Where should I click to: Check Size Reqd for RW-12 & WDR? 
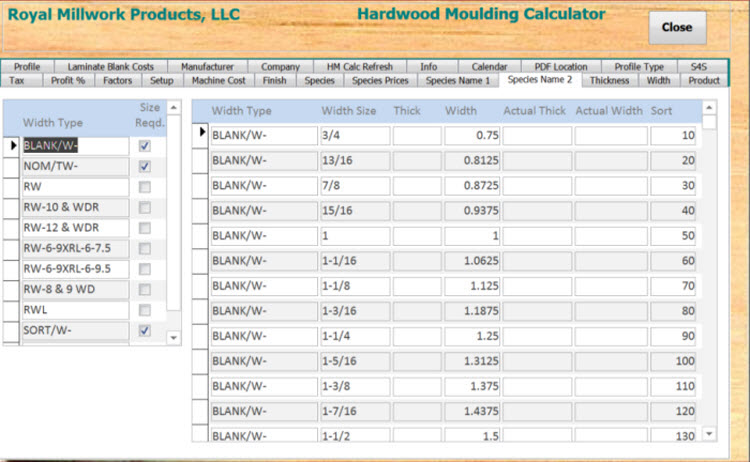coord(144,228)
